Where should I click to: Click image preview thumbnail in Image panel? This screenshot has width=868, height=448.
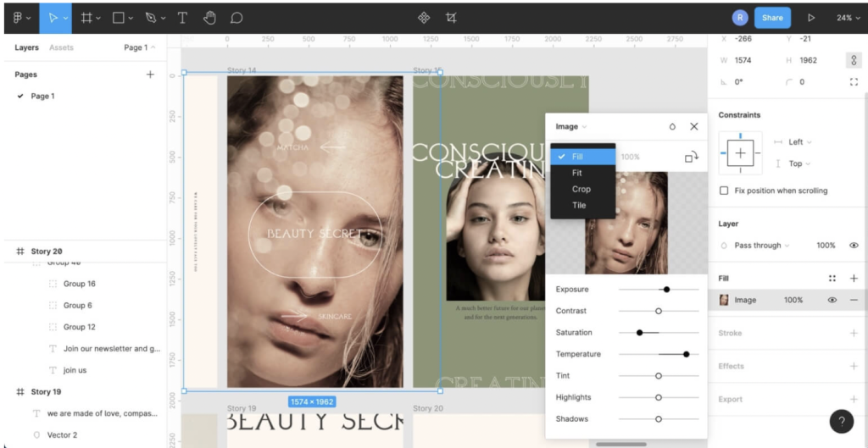[x=626, y=223]
